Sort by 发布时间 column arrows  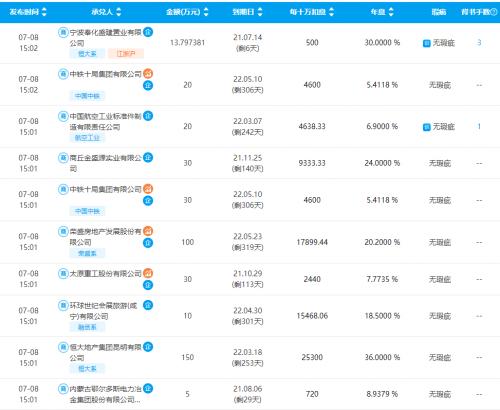44,12
